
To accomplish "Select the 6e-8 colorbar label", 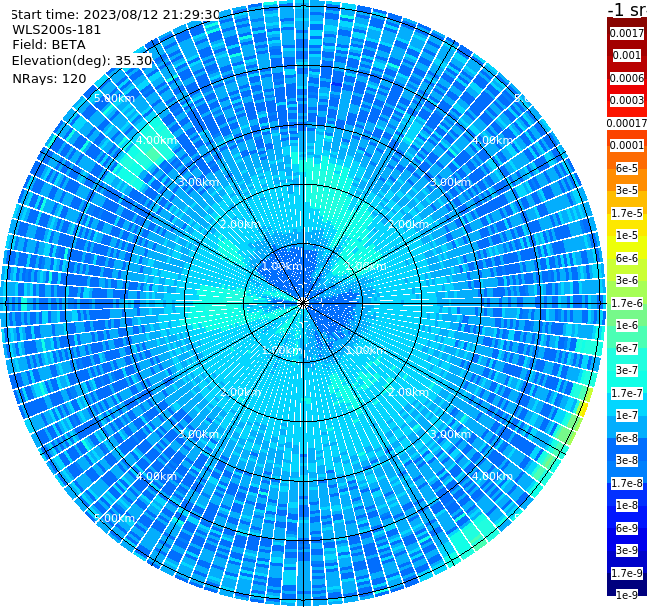I will click(x=627, y=438).
